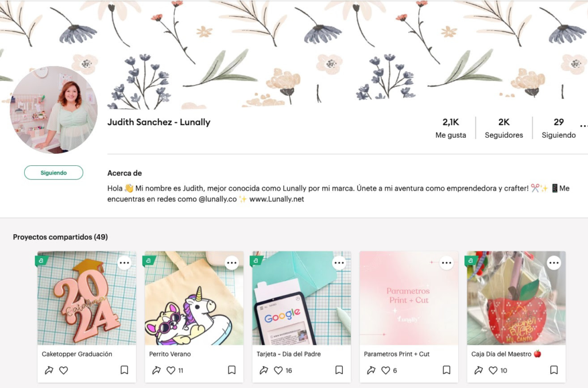Image resolution: width=588 pixels, height=388 pixels.
Task: Share the Tarjeta Dia del Padre project
Action: (264, 370)
